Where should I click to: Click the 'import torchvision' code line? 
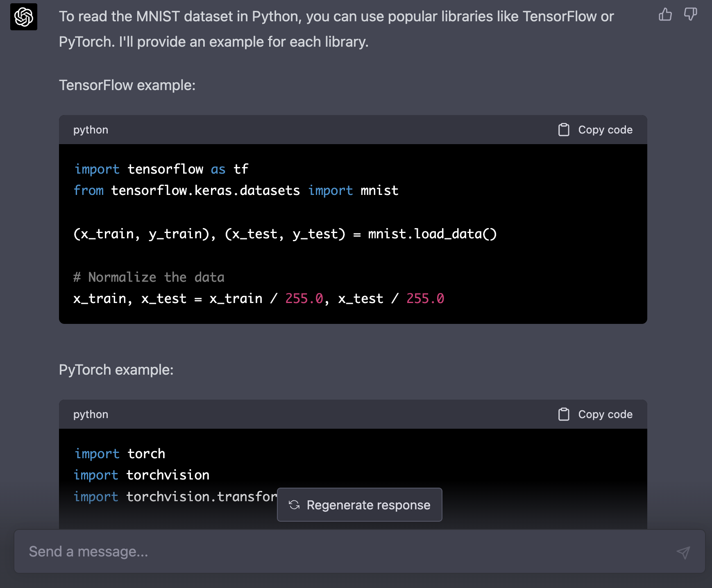(142, 475)
